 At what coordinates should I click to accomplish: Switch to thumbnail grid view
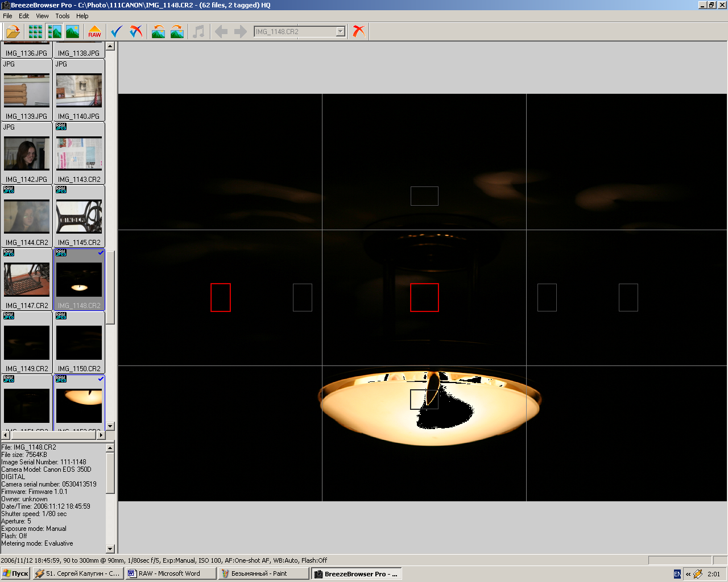[35, 32]
